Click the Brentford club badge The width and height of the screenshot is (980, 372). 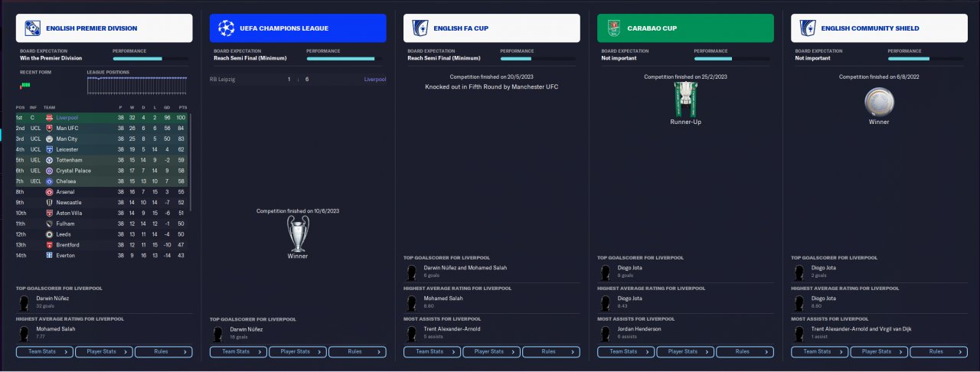(x=49, y=245)
